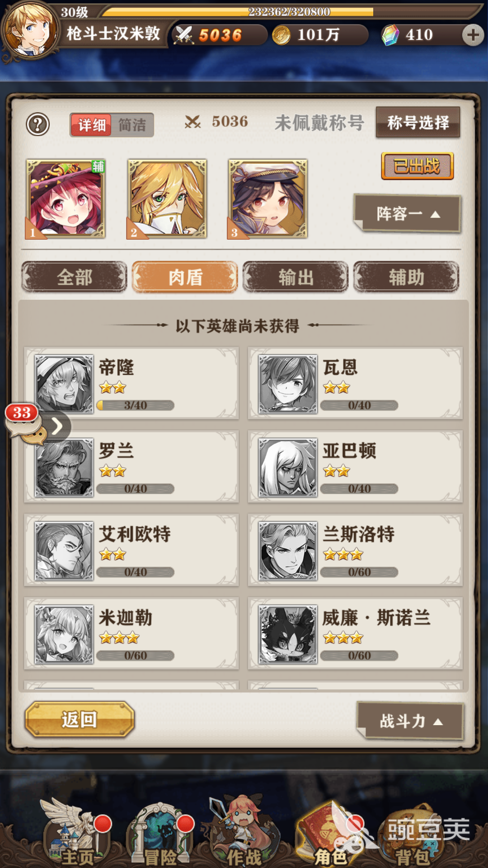Open the 冒险 adventure icon in bottom bar
Screen dimensions: 488x868
point(160,834)
